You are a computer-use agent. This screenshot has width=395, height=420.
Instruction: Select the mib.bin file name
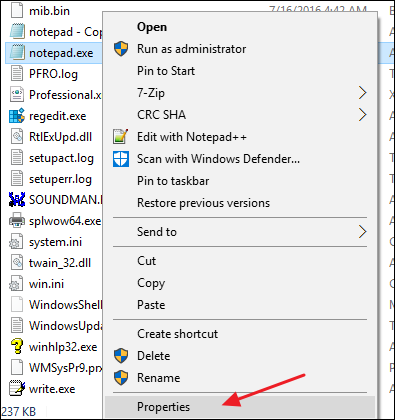(x=49, y=11)
